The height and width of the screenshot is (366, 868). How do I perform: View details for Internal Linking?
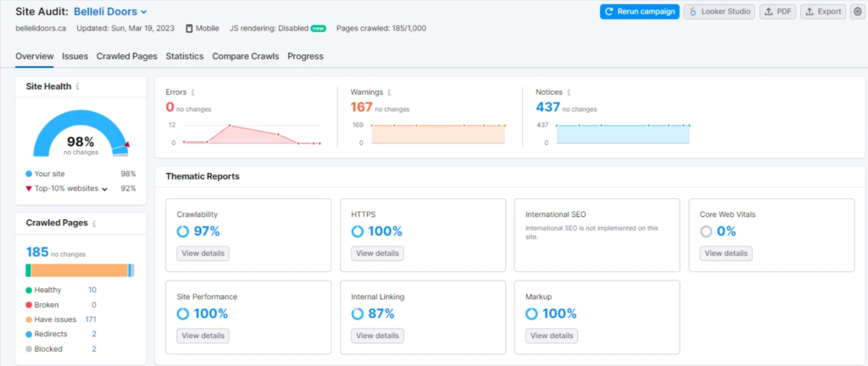click(x=377, y=335)
